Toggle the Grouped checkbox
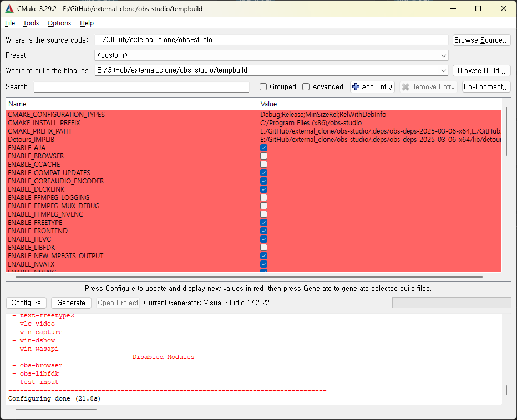The width and height of the screenshot is (517, 420). click(263, 86)
